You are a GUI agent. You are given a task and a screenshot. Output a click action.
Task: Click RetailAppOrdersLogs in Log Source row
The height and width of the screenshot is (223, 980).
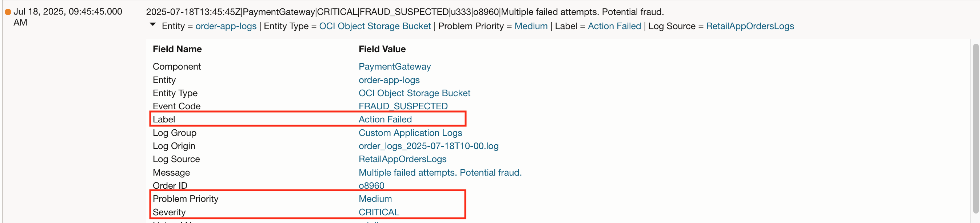coord(402,159)
